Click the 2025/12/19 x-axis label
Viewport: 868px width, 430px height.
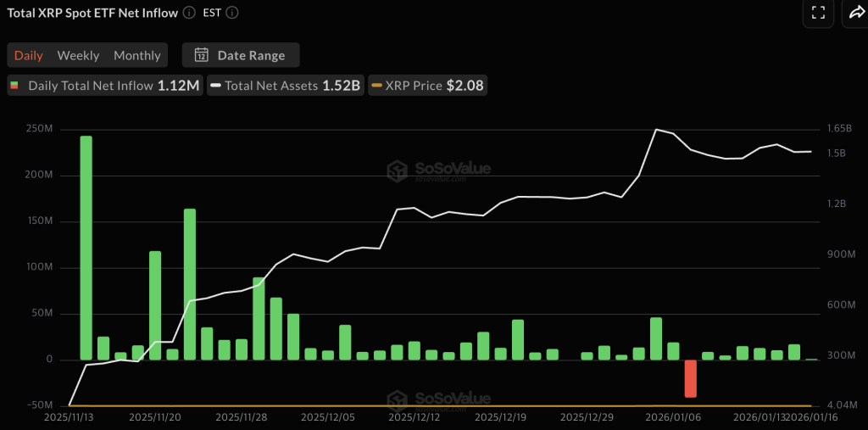point(500,416)
